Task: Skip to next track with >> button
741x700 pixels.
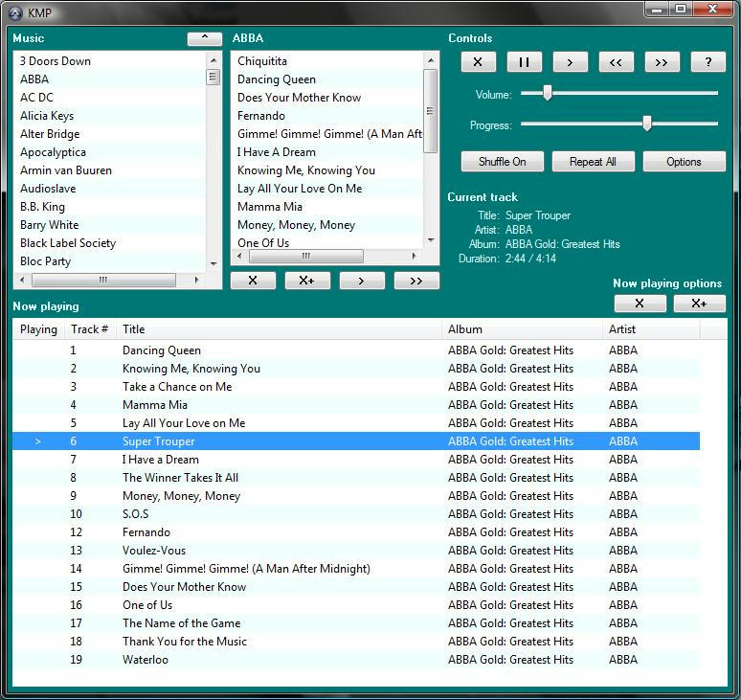Action: pyautogui.click(x=662, y=62)
